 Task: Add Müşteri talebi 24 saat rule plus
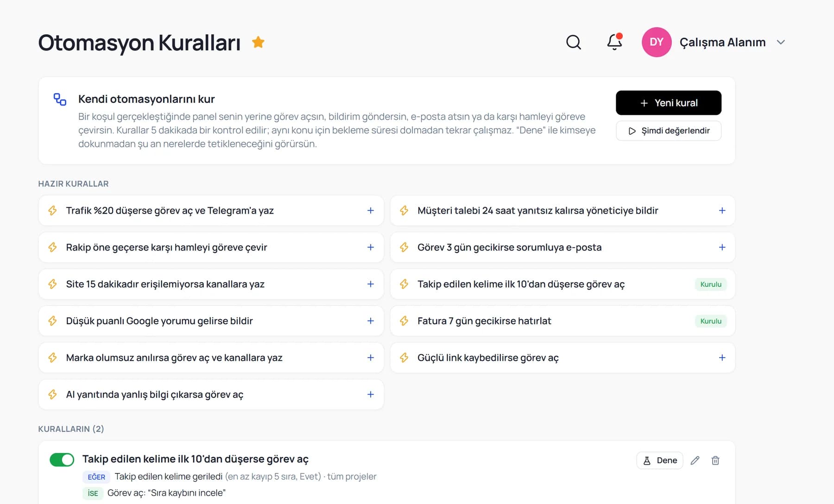[722, 210]
